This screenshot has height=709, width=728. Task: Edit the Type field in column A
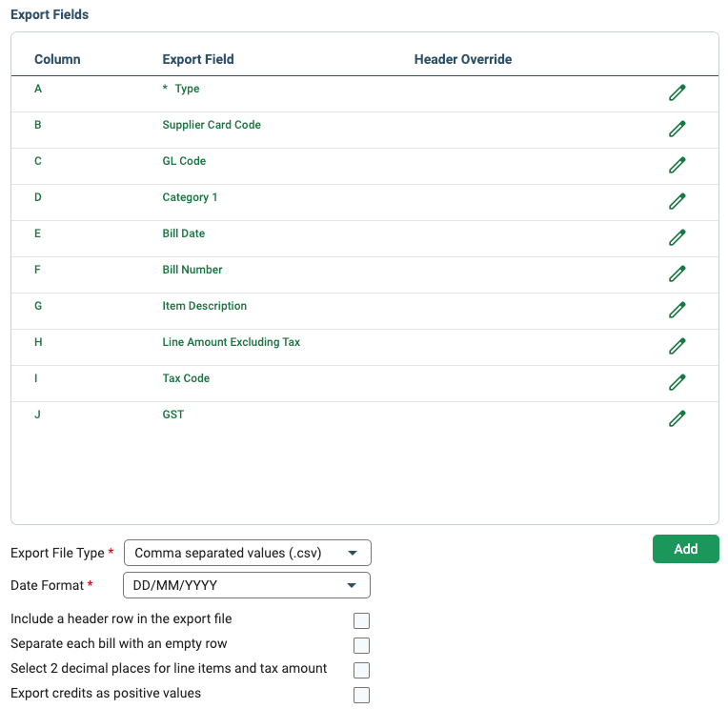point(677,92)
